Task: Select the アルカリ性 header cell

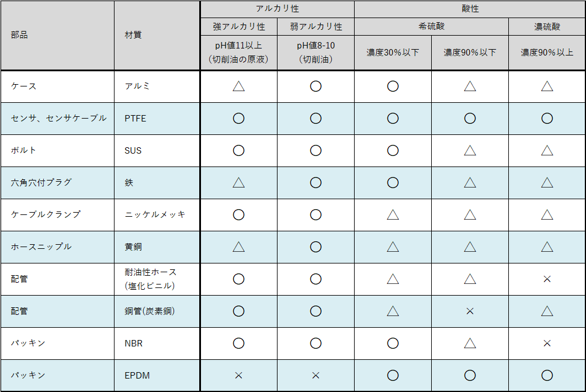Action: click(x=278, y=9)
